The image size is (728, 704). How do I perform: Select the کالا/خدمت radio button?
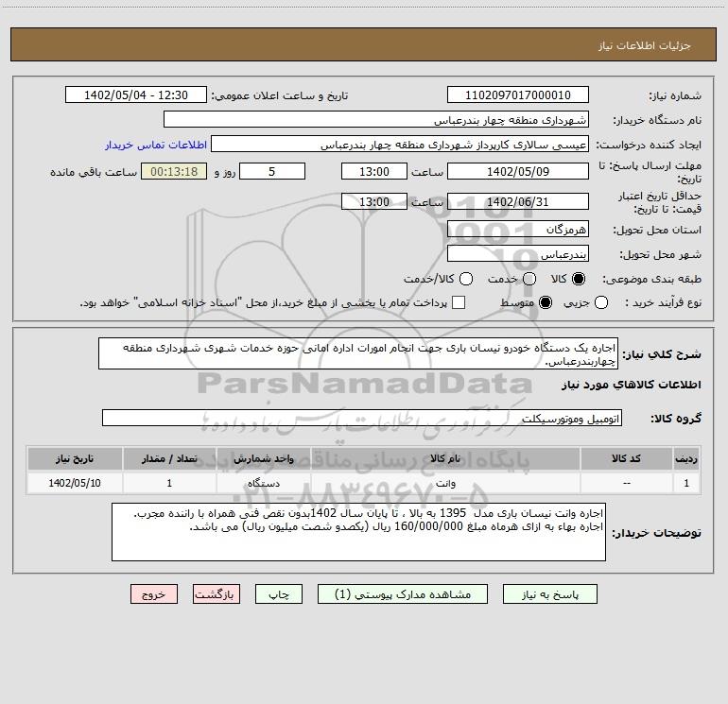click(x=466, y=279)
